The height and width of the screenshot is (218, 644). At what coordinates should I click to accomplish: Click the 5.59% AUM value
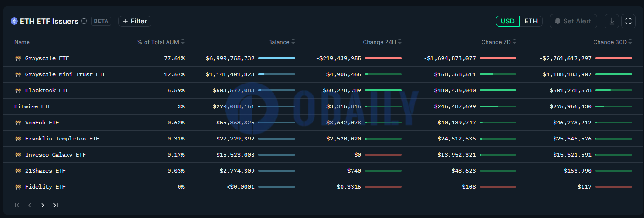[176, 90]
